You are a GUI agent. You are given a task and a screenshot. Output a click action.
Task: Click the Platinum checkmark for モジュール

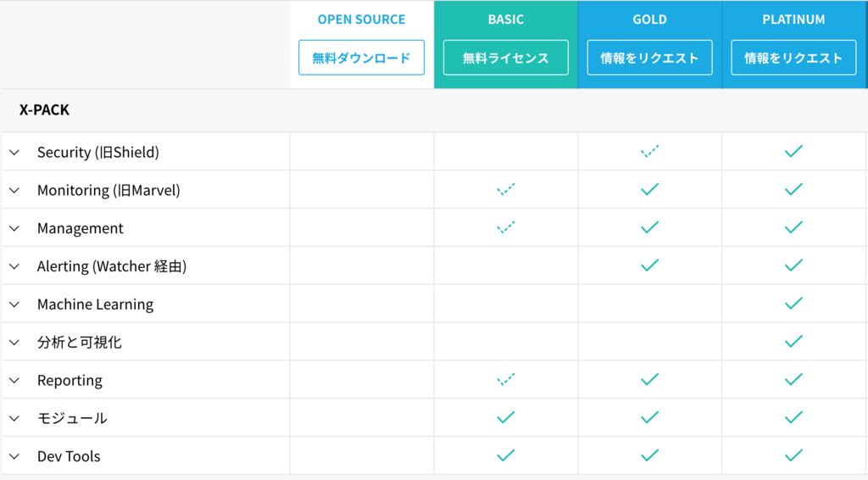pos(793,417)
